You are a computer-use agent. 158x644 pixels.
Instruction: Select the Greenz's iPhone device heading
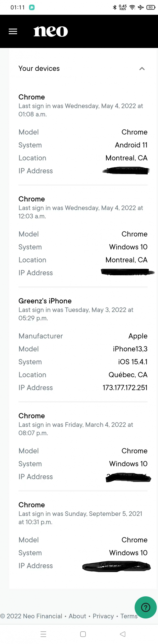click(45, 301)
